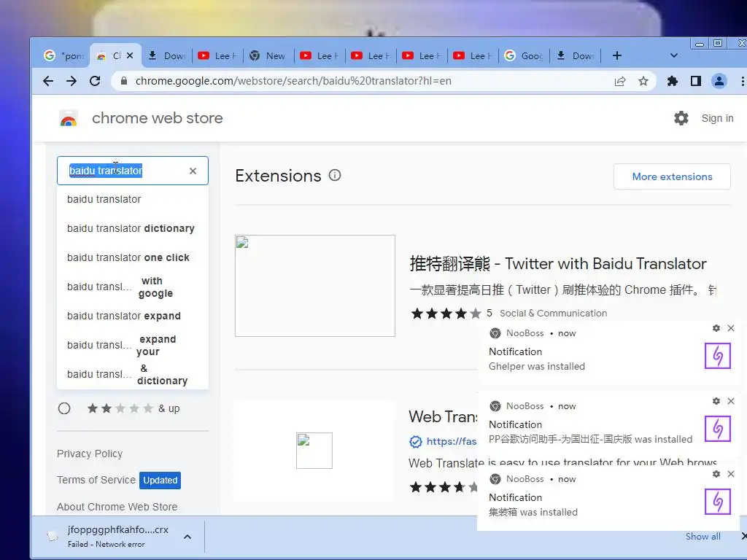Go back using the browser back arrow

tap(48, 81)
